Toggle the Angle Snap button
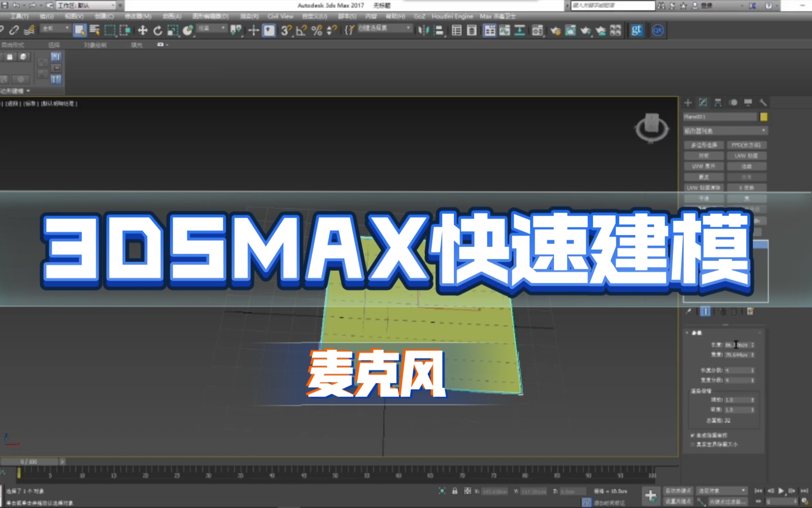 [x=301, y=31]
